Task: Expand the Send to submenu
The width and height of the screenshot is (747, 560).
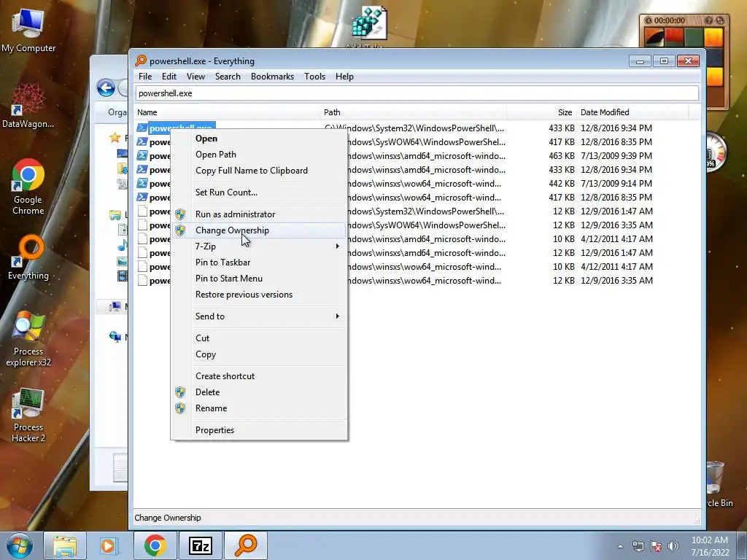Action: tap(259, 316)
